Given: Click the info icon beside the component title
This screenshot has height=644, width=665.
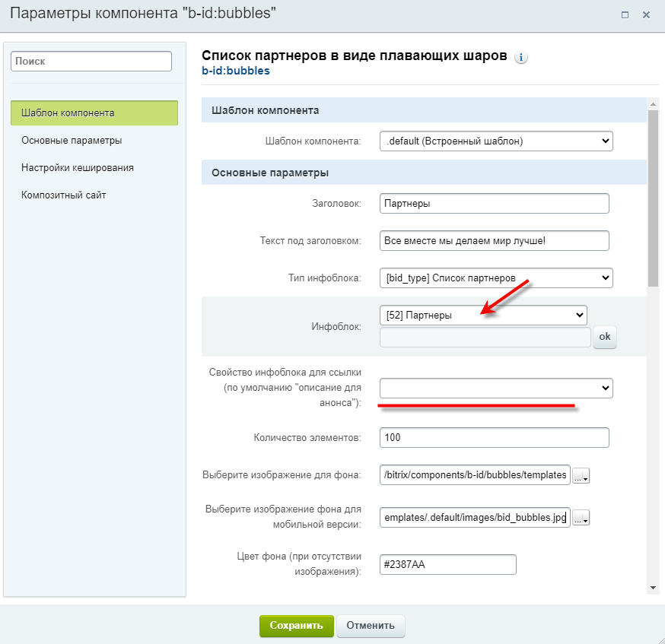Looking at the screenshot, I should click(x=520, y=57).
